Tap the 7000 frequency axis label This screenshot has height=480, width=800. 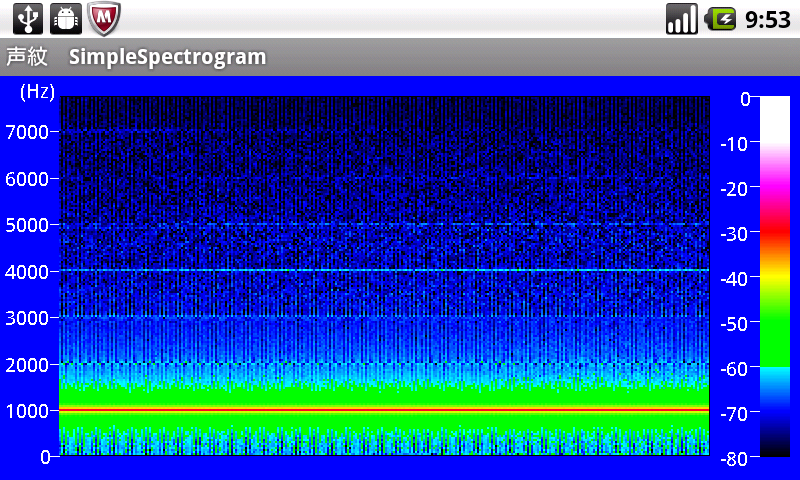(27, 132)
